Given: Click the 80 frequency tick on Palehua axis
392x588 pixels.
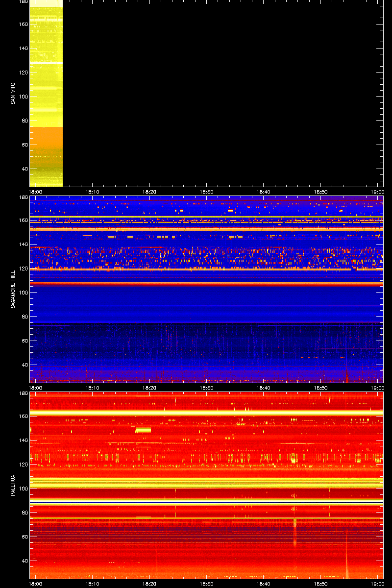Looking at the screenshot, I should [x=24, y=513].
